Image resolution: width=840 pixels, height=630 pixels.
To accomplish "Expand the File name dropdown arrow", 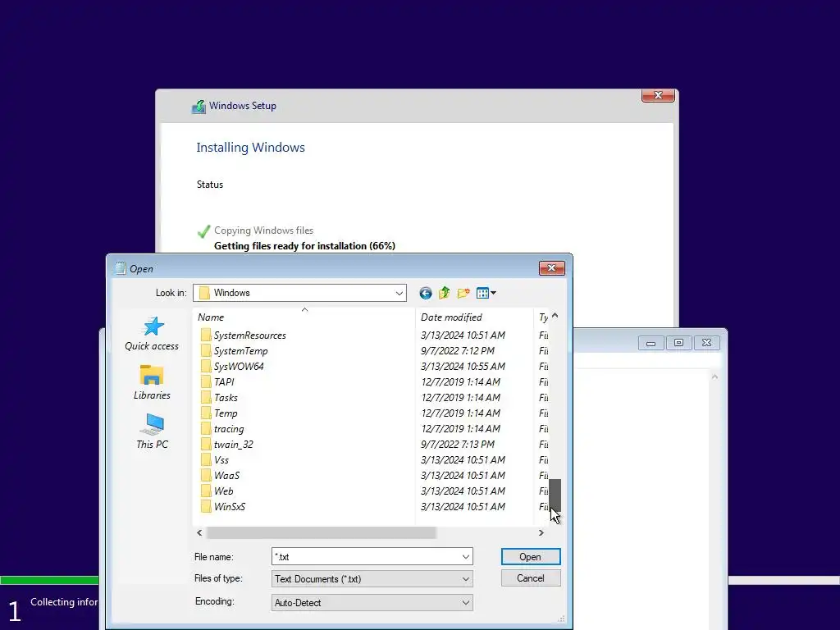I will pyautogui.click(x=466, y=557).
